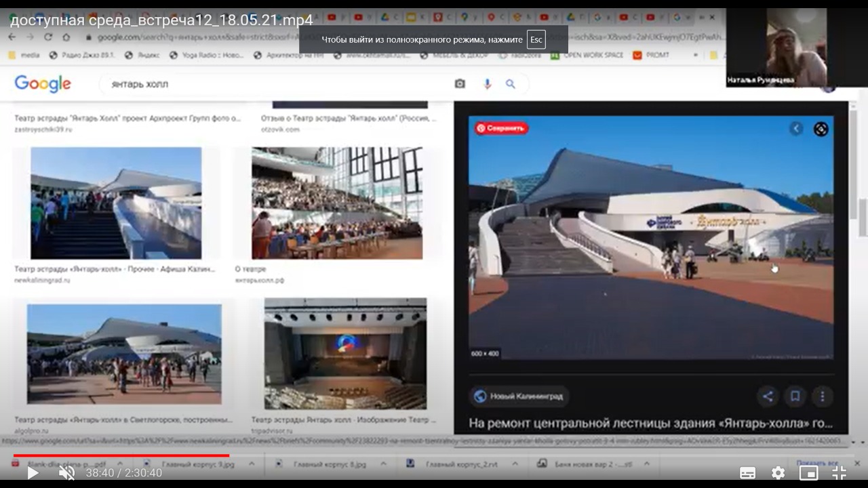868x488 pixels.
Task: Open thumbnail of the empty stage interior
Action: coord(345,354)
